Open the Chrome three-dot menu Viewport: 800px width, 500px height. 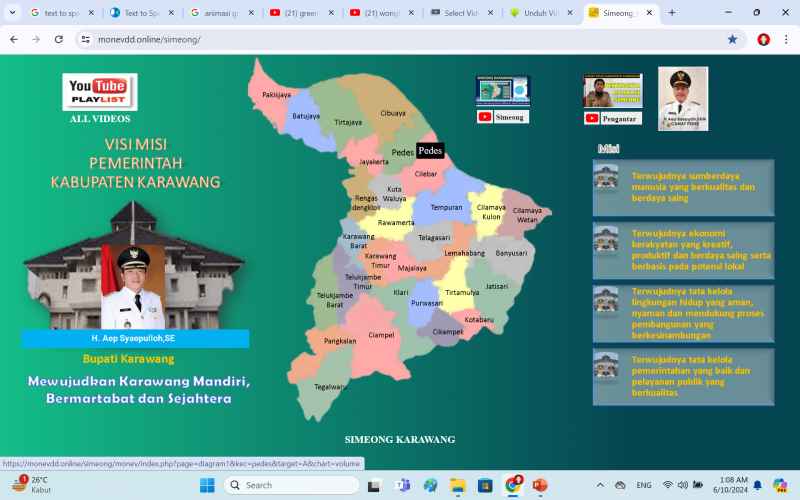(x=786, y=39)
